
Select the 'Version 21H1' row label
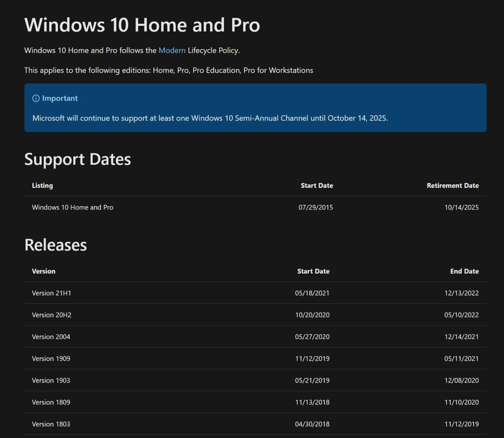click(51, 293)
